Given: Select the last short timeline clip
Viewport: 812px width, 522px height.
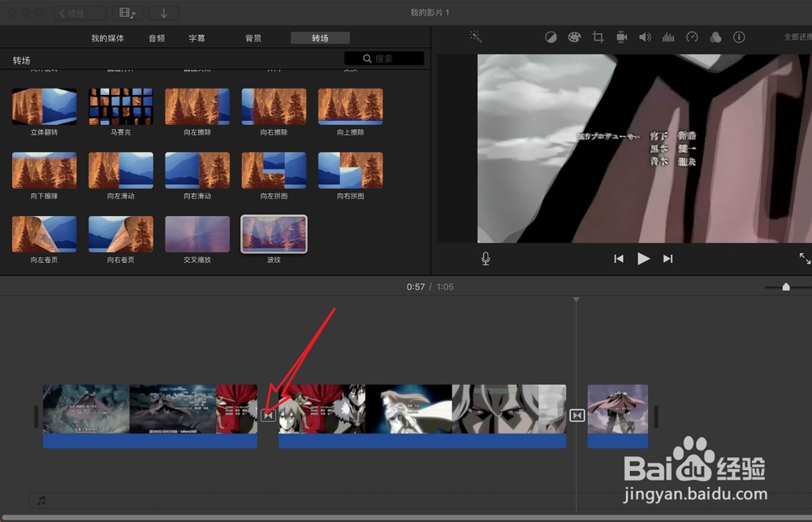Looking at the screenshot, I should tap(618, 416).
